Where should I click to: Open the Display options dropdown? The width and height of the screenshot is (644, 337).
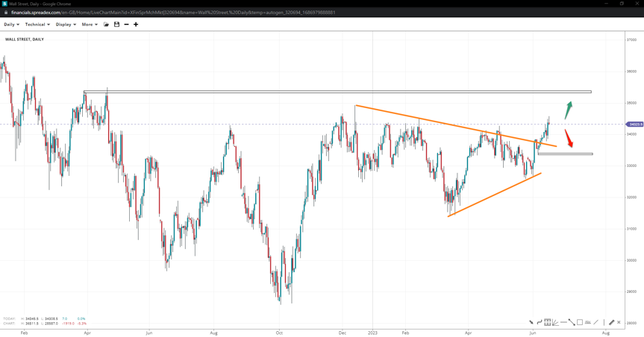coord(66,25)
